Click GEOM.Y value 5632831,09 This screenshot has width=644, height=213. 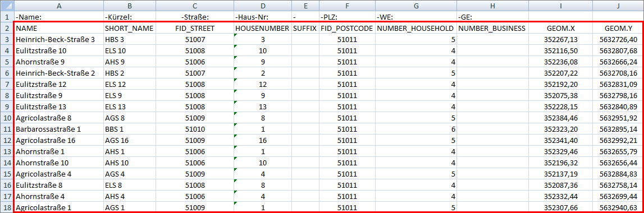pos(618,84)
